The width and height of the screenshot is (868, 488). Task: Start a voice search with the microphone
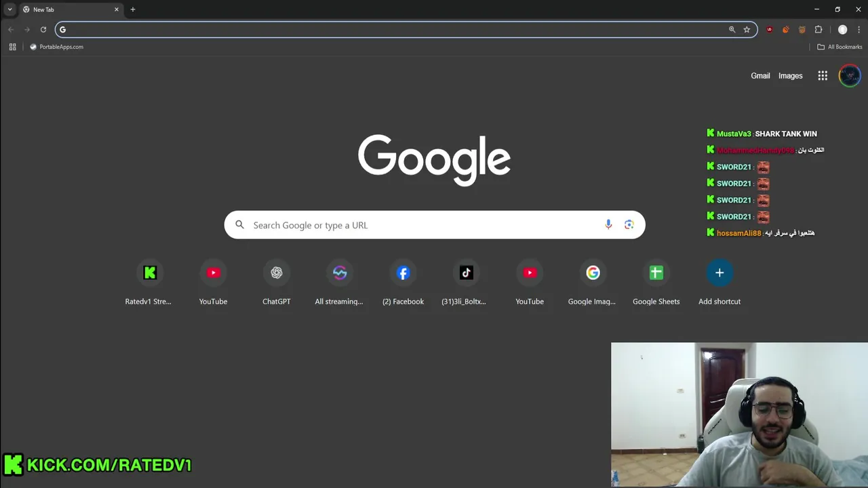[608, 225]
